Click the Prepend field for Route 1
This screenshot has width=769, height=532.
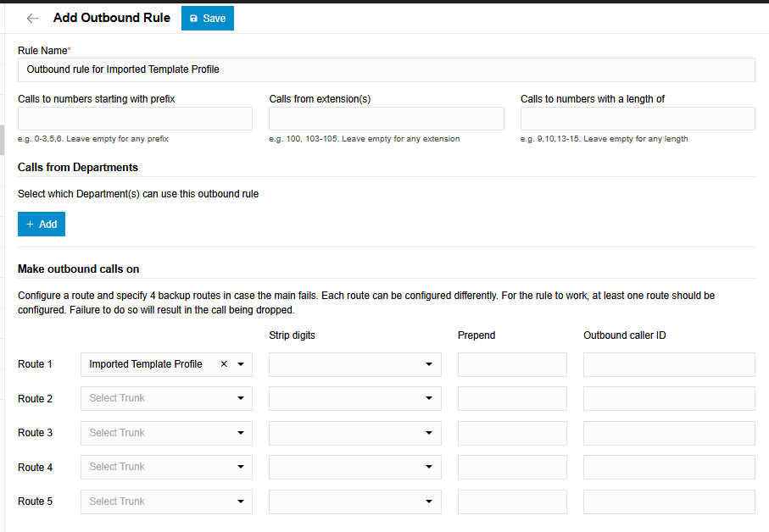click(x=511, y=363)
